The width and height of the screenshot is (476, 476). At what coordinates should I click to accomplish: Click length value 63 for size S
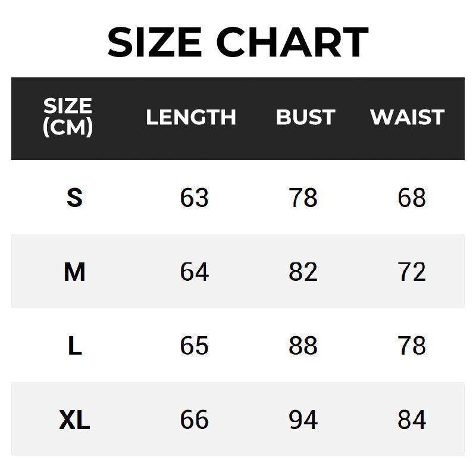pyautogui.click(x=195, y=198)
